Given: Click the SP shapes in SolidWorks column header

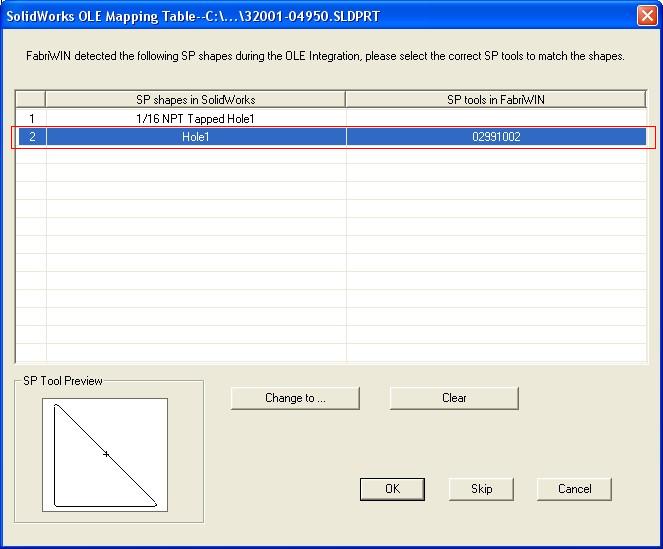Looking at the screenshot, I should point(195,100).
